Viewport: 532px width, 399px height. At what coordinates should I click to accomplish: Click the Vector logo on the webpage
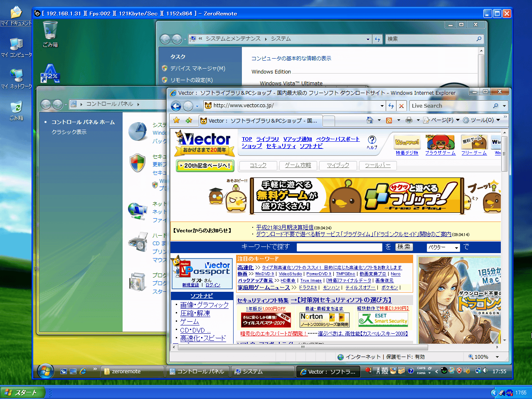click(x=204, y=143)
